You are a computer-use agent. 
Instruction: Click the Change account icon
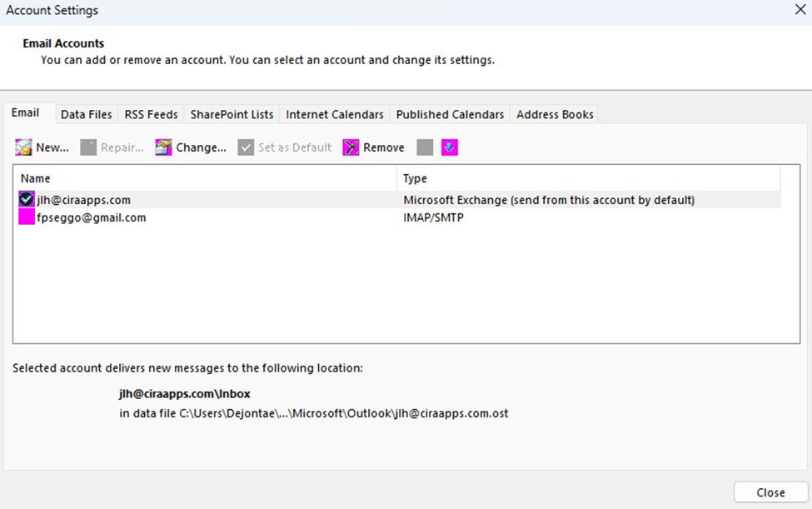click(163, 147)
